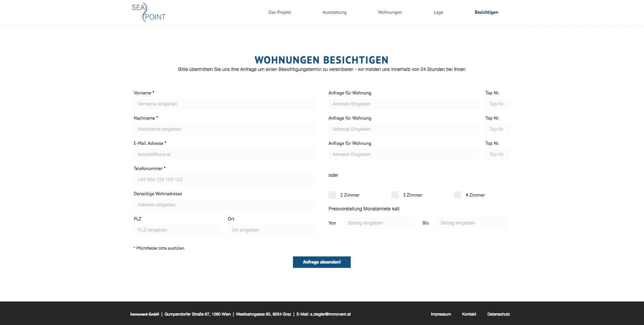Open the Wohnungen navigation link

point(390,12)
